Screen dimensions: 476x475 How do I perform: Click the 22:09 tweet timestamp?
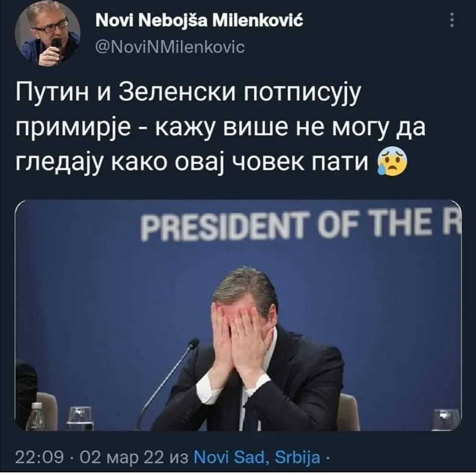tap(40, 457)
